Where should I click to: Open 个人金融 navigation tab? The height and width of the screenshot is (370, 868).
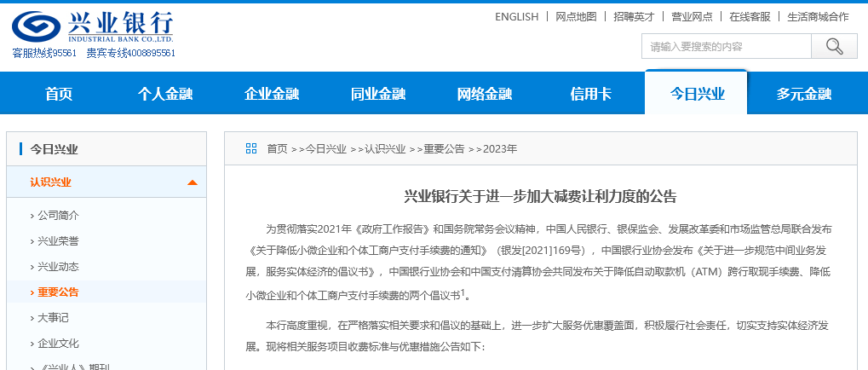click(x=165, y=94)
